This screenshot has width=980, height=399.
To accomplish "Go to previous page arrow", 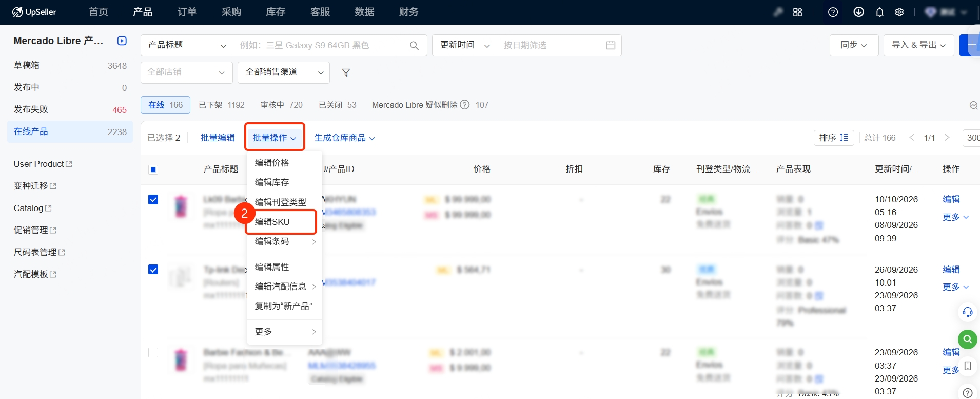I will (x=912, y=138).
